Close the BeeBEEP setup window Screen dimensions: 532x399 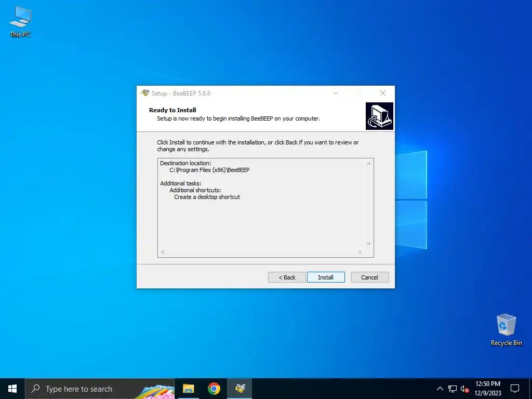[383, 93]
